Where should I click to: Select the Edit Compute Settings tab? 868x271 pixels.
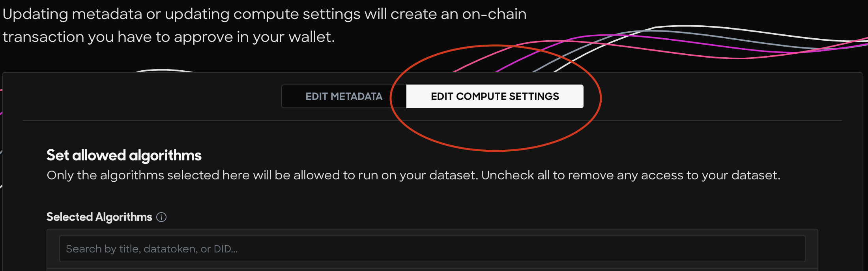495,96
